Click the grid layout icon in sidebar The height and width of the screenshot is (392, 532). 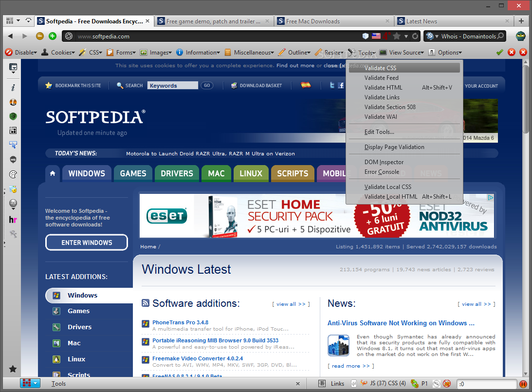[x=13, y=131]
